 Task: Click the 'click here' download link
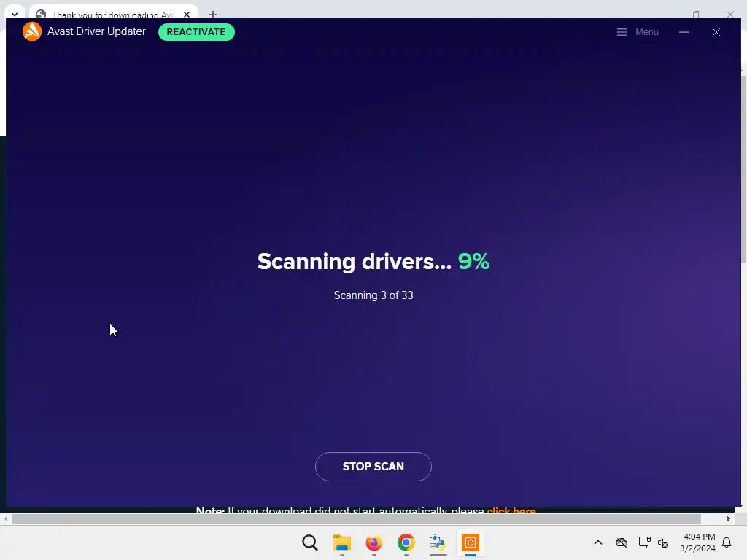(x=511, y=510)
